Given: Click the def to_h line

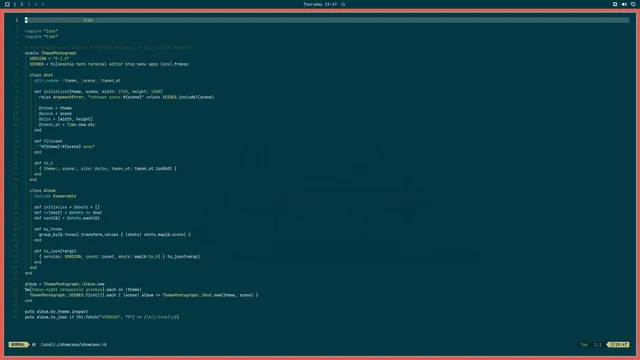Looking at the screenshot, I should (x=44, y=163).
